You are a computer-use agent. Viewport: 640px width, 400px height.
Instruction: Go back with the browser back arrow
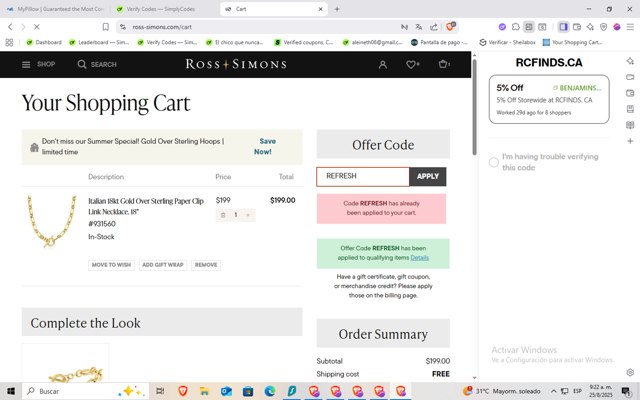pyautogui.click(x=10, y=27)
